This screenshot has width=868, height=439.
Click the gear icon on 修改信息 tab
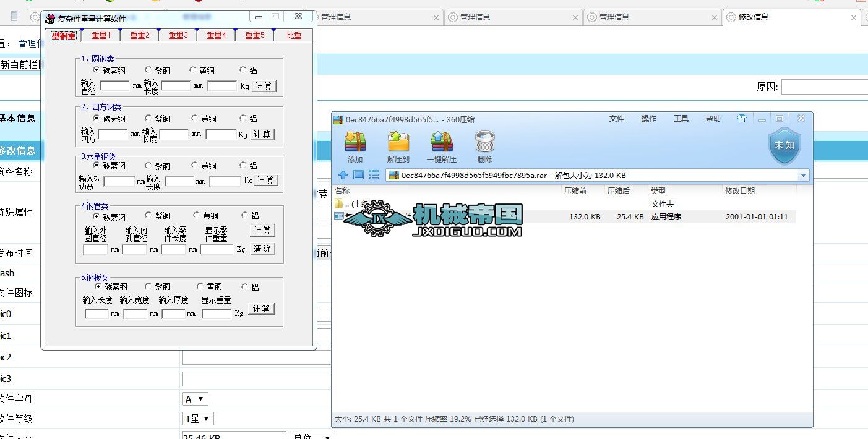click(731, 17)
